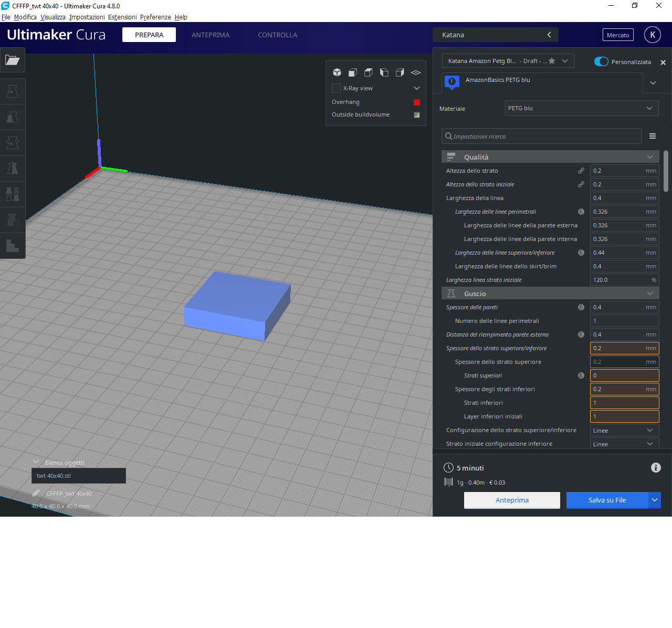
Task: Open the Impostazioni menu
Action: coord(87,17)
